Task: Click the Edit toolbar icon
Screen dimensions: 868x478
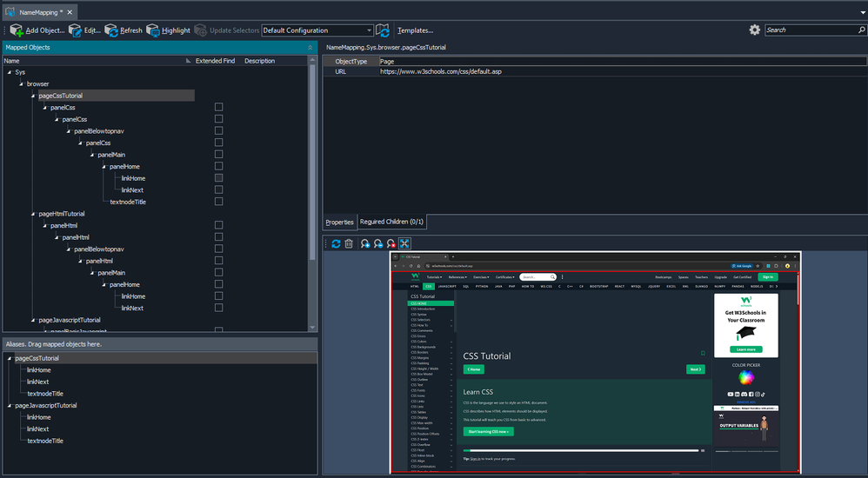Action: [76, 30]
